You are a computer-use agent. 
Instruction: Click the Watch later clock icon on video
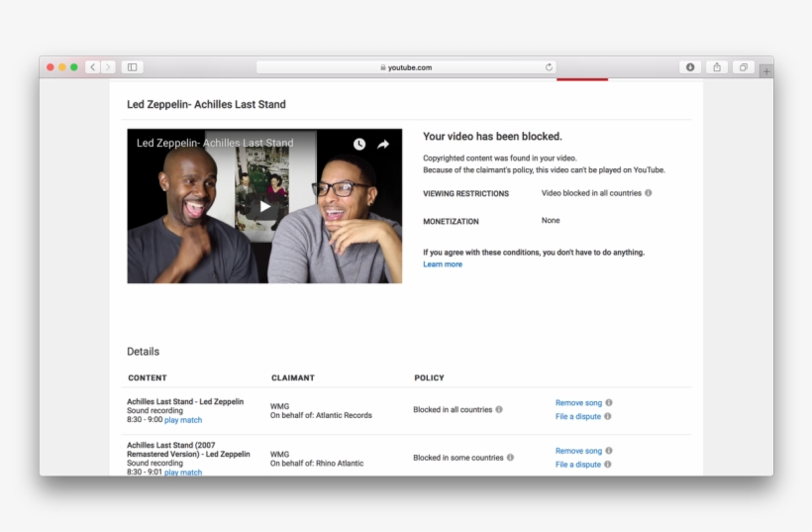(x=358, y=144)
